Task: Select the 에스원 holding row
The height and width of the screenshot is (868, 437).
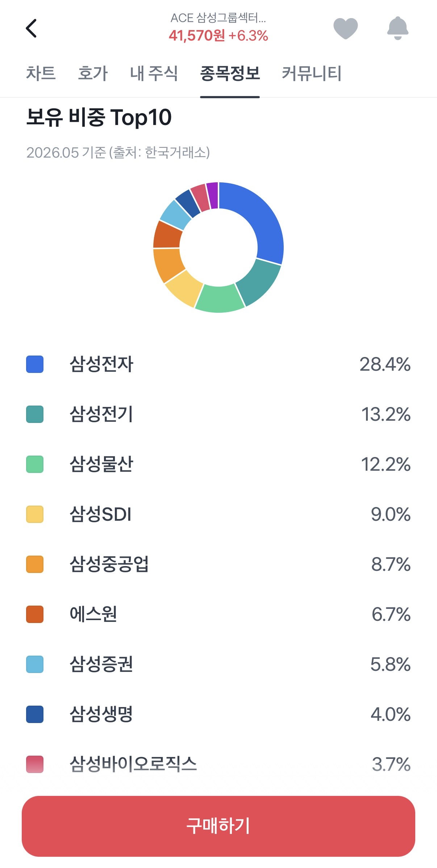Action: pos(218,614)
